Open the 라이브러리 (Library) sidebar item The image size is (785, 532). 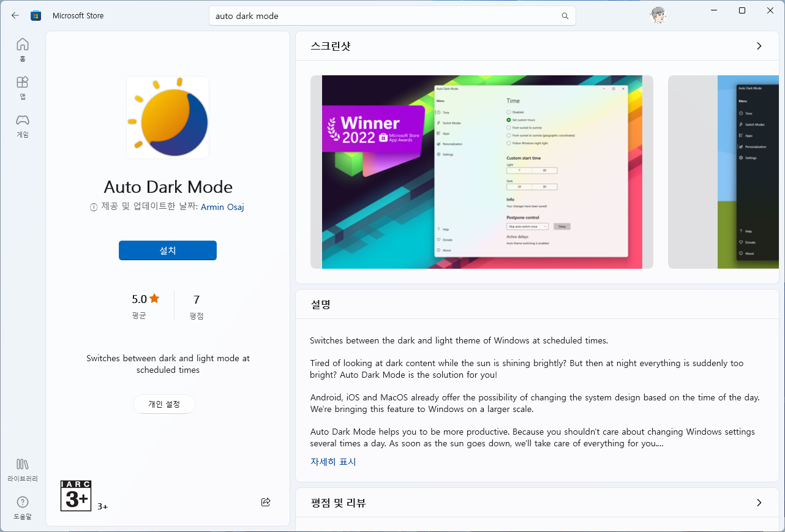(23, 470)
